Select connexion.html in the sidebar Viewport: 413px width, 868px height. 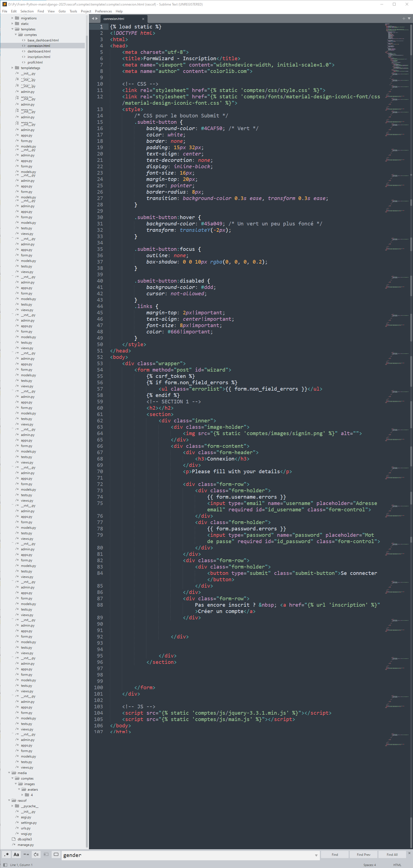click(39, 46)
